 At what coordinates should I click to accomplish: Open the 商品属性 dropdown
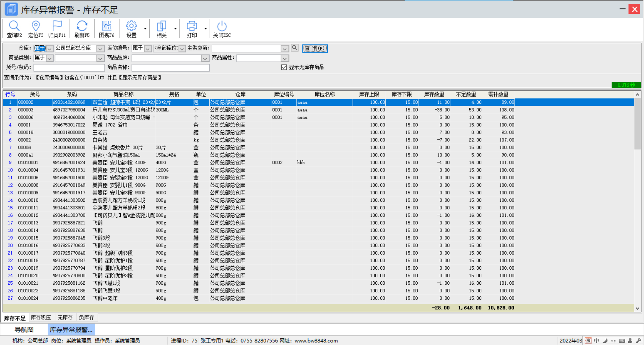click(x=284, y=58)
